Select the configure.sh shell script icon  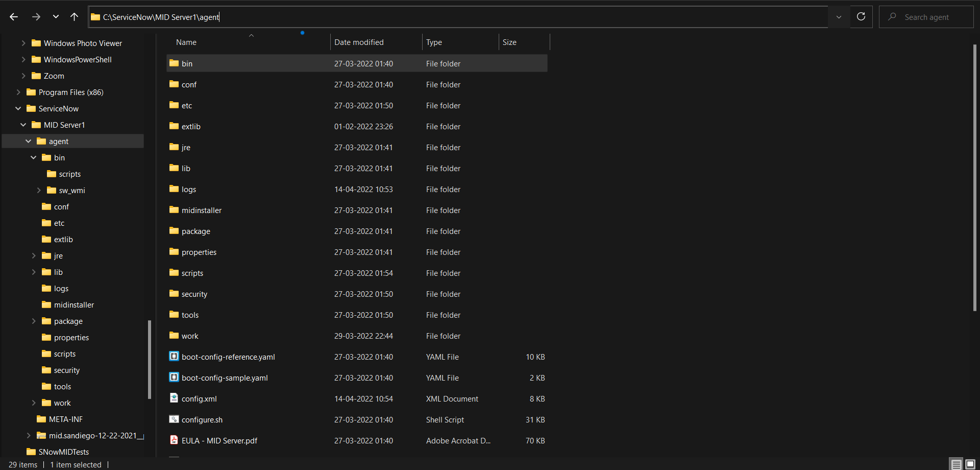[x=174, y=419]
